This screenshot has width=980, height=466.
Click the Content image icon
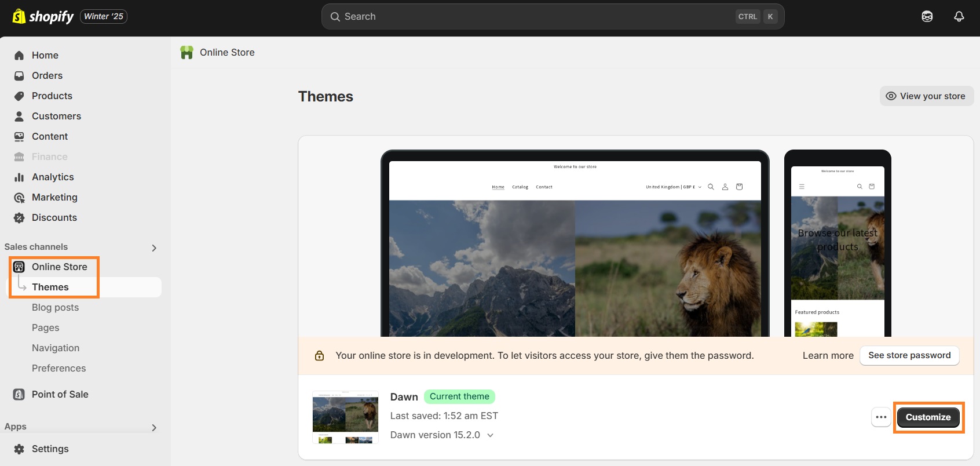tap(19, 137)
